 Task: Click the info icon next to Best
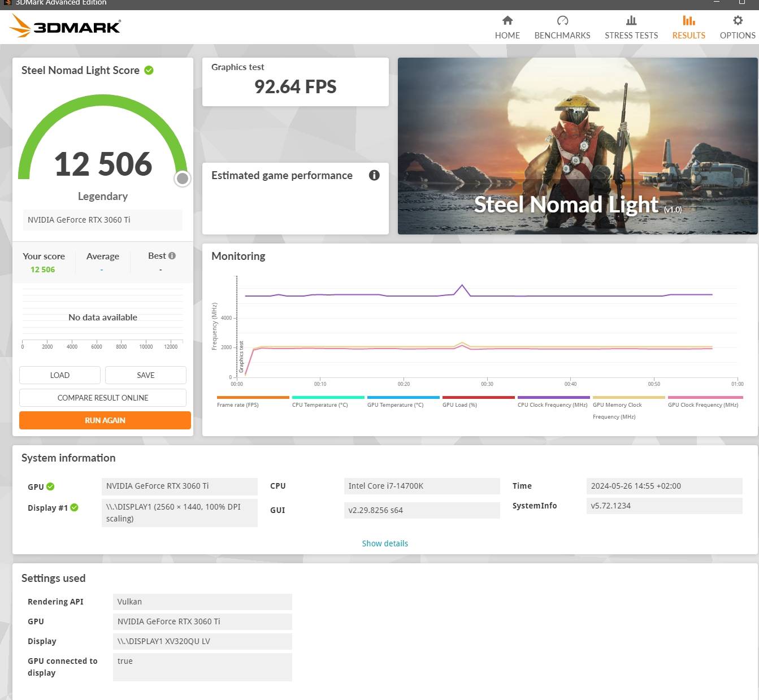171,255
